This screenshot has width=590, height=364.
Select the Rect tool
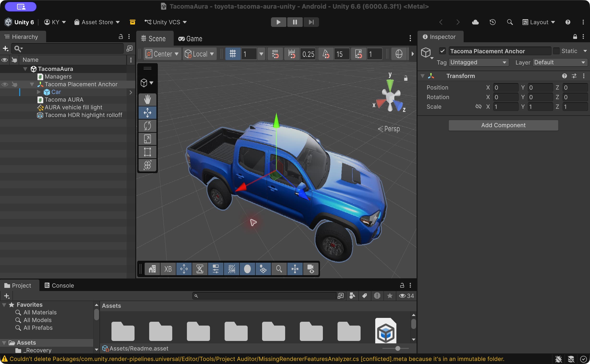coord(147,152)
